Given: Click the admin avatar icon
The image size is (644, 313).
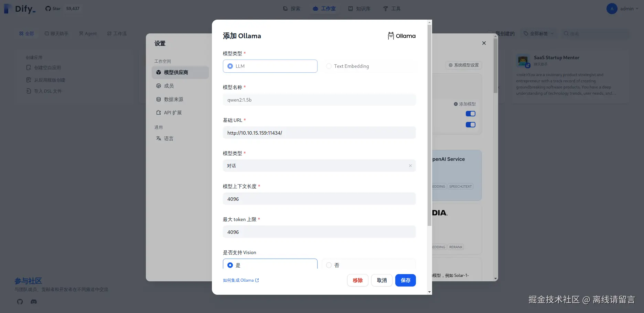Looking at the screenshot, I should click(x=612, y=9).
